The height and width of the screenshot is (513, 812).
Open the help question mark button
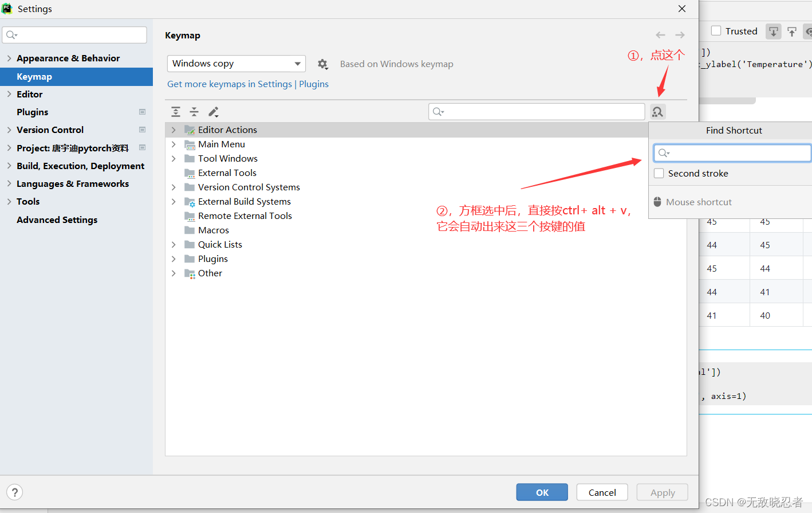[15, 492]
